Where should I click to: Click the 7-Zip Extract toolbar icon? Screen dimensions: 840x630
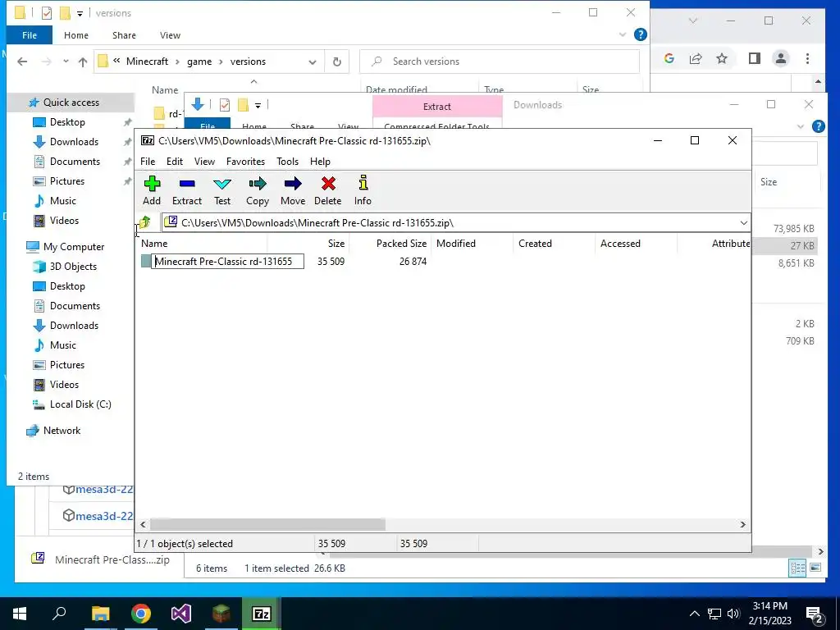[x=187, y=190]
